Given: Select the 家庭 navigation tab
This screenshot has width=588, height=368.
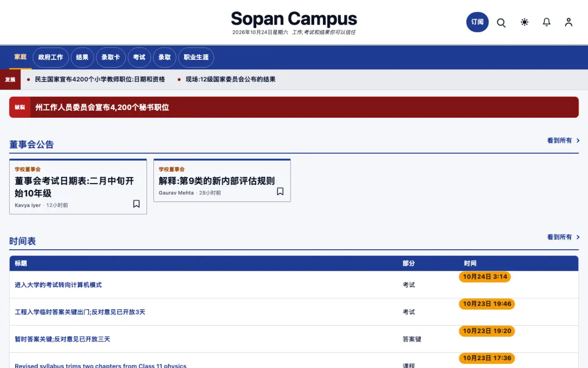Looking at the screenshot, I should 21,57.
